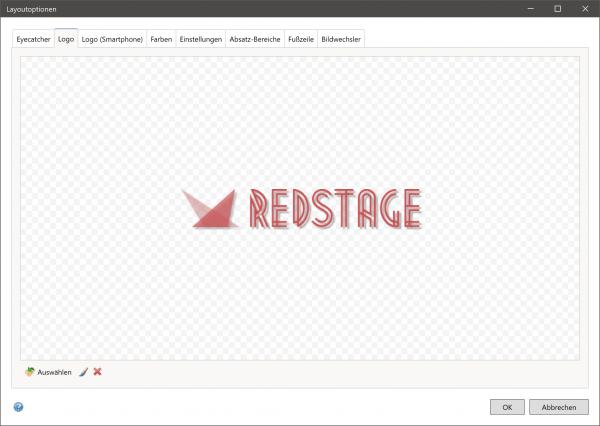Confirm with the OK button
The height and width of the screenshot is (426, 600).
[507, 407]
